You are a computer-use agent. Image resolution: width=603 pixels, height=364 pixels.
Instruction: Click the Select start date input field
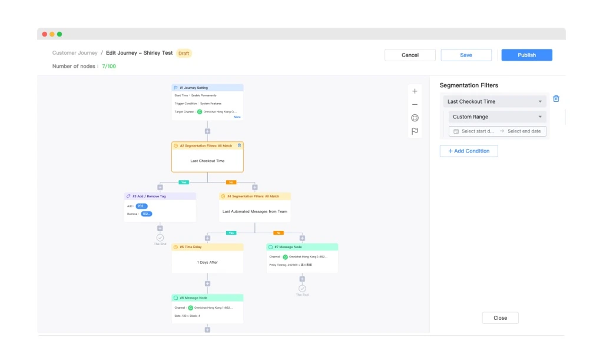point(478,131)
